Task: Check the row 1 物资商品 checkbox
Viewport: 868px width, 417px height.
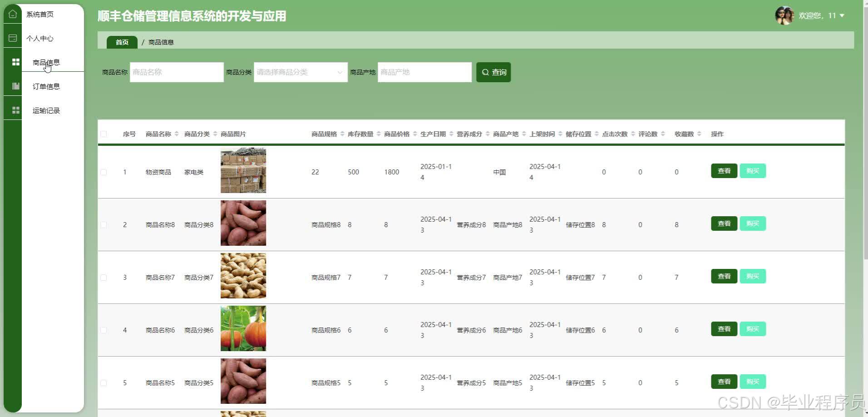Action: tap(104, 172)
